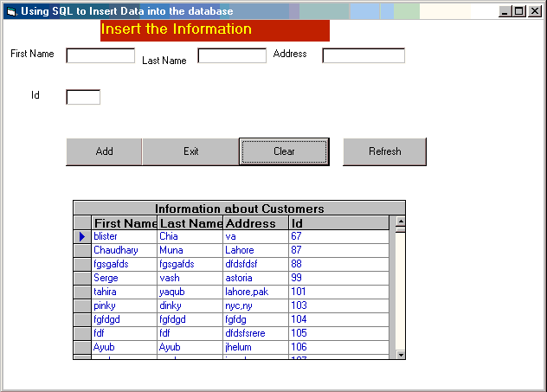Click the cell 'pinky'
The image size is (547, 392).
[x=125, y=305]
